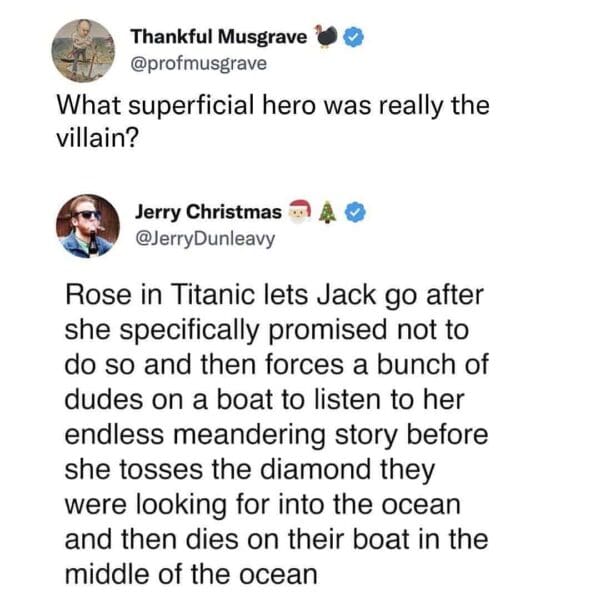600x600 pixels.
Task: Click the final line "middle of the ocean"
Action: (190, 573)
